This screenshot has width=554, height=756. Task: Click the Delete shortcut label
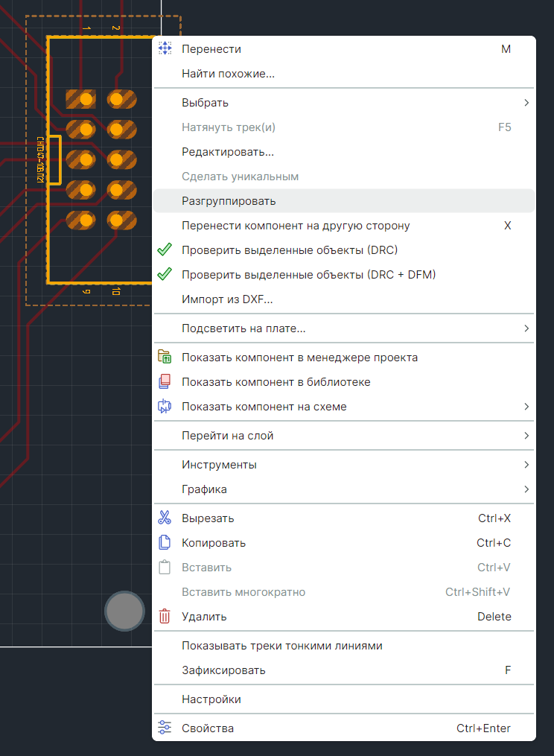click(x=494, y=616)
